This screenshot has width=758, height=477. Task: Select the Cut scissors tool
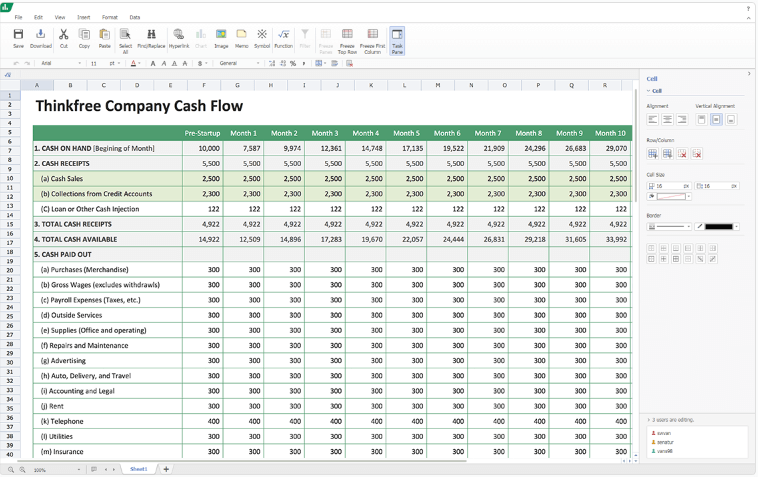tap(64, 34)
